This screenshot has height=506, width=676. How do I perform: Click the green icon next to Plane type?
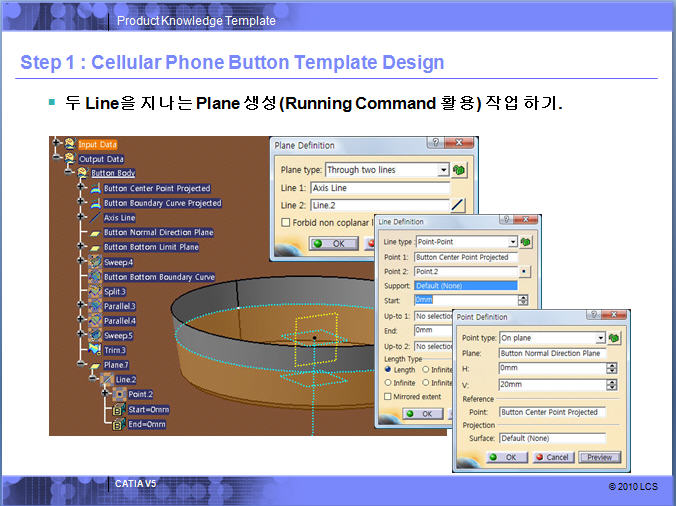pyautogui.click(x=460, y=171)
